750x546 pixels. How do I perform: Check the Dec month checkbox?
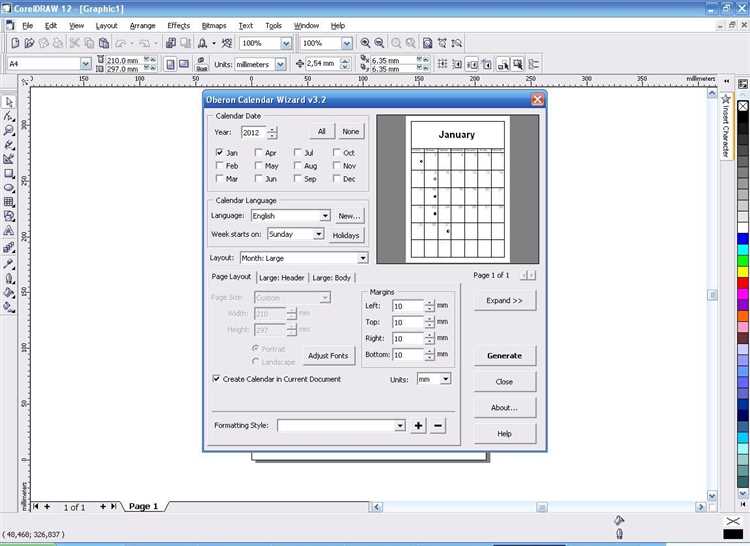click(x=337, y=178)
